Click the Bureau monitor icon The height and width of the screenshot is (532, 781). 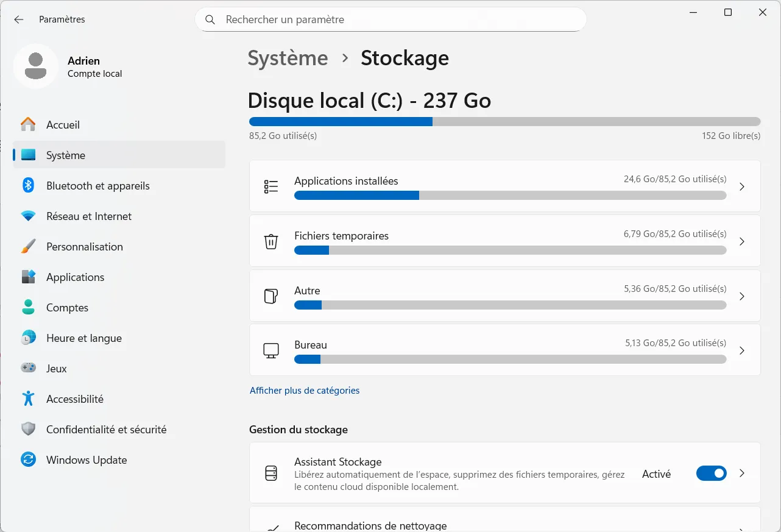point(271,350)
